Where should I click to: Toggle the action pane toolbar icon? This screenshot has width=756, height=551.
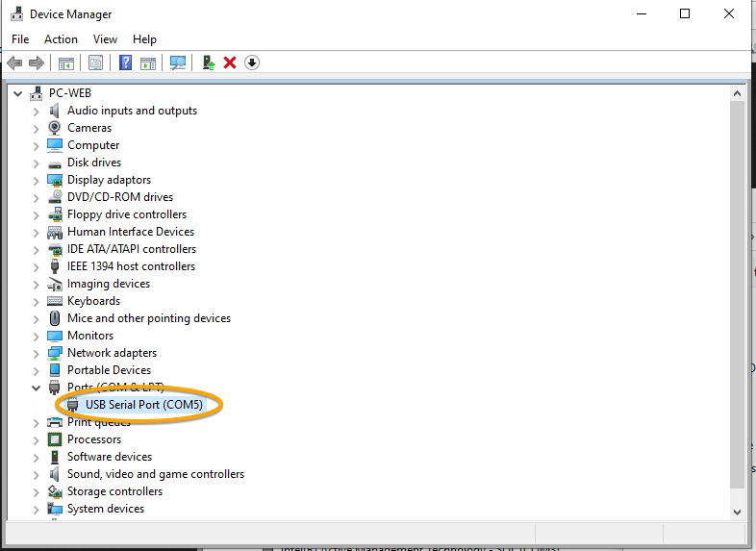tap(148, 63)
